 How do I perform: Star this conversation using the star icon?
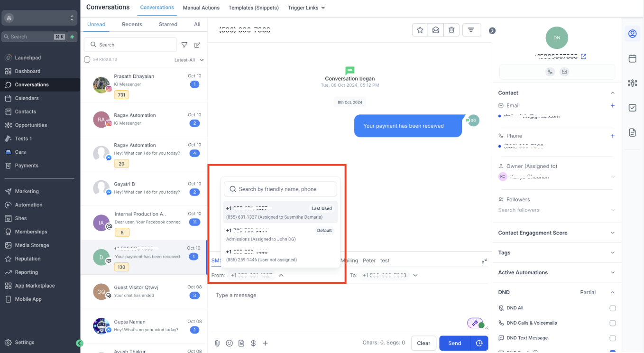coord(420,30)
